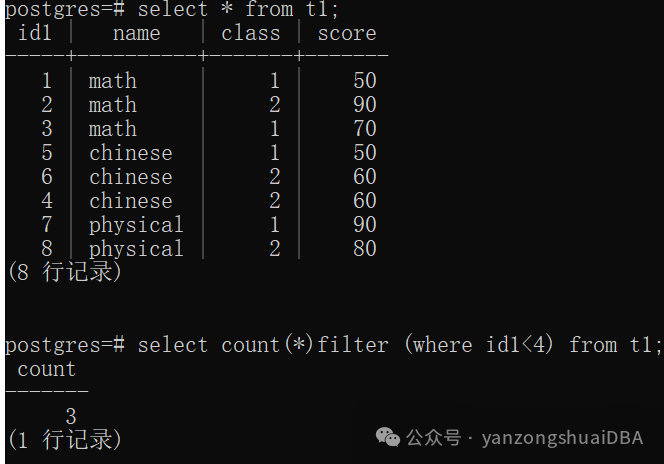Select id1 value 1 in first row
This screenshot has width=664, height=464.
pos(47,80)
